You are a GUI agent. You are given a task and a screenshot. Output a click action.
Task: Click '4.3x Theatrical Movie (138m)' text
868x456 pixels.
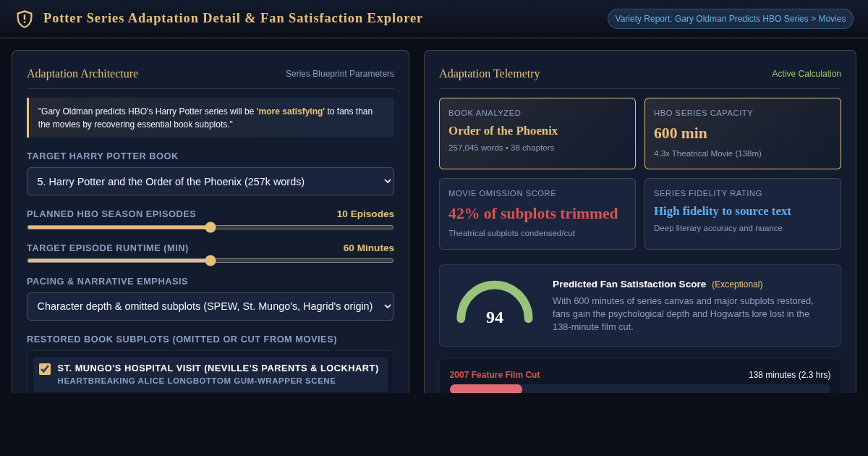[x=707, y=153]
